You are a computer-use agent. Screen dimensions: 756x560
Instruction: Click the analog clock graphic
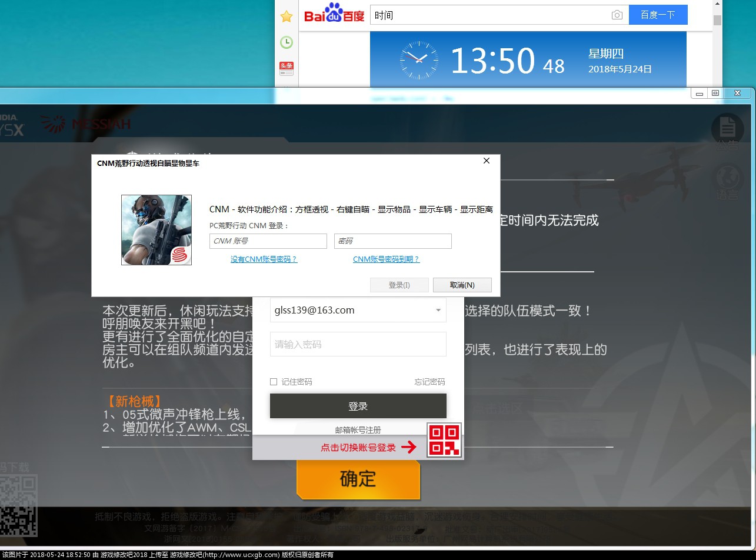[x=419, y=60]
